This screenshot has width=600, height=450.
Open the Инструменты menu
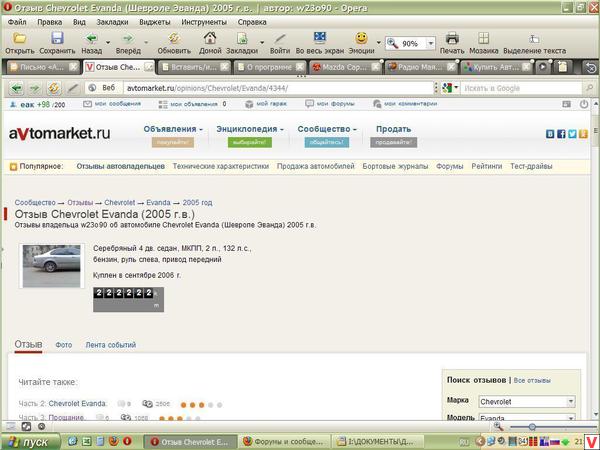coord(204,22)
